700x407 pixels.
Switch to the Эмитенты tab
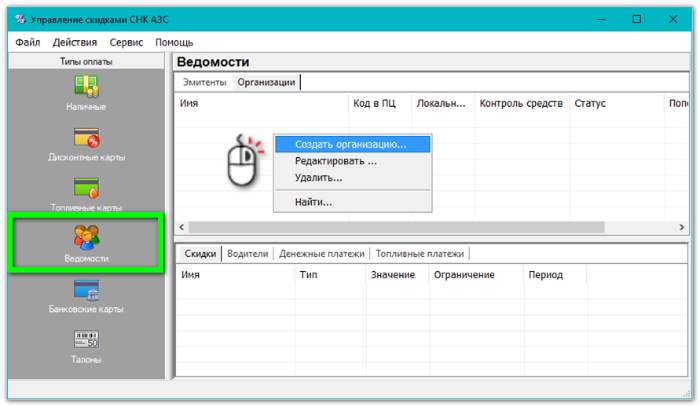click(204, 82)
